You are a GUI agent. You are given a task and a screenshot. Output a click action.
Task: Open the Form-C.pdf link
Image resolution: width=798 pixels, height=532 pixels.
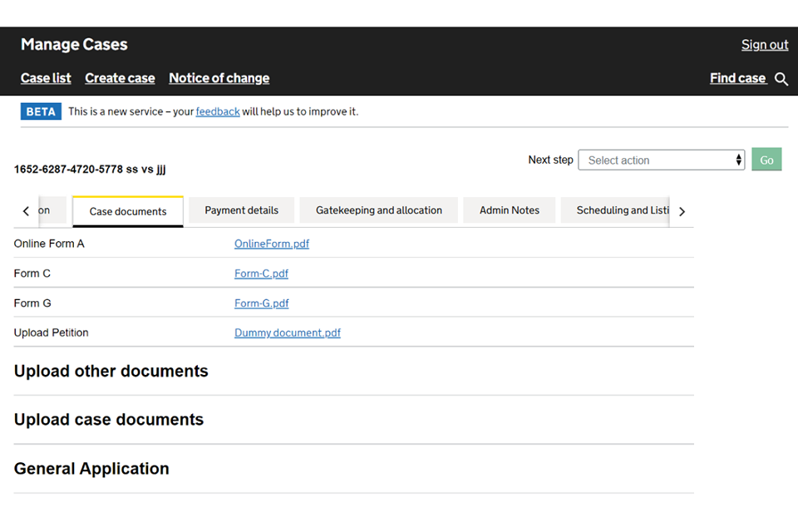pos(261,273)
